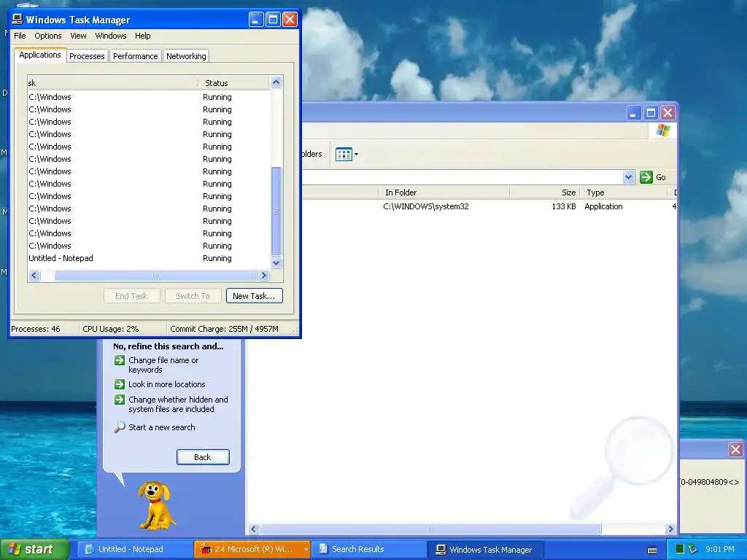Click the task list scroll up arrow
747x560 pixels.
tap(276, 82)
